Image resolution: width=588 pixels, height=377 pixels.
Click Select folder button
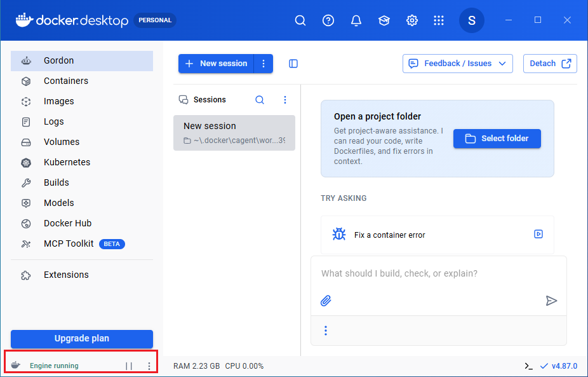(497, 139)
